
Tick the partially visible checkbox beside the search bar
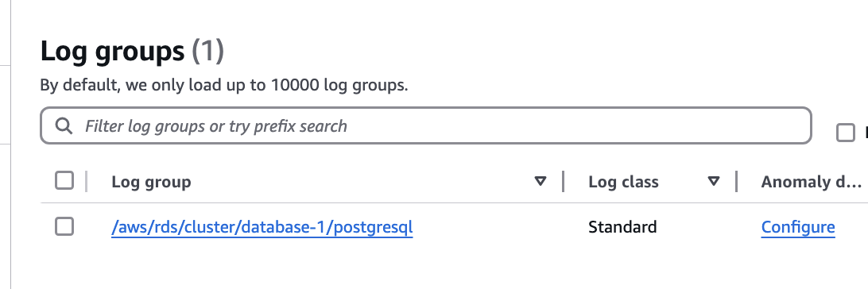[845, 133]
